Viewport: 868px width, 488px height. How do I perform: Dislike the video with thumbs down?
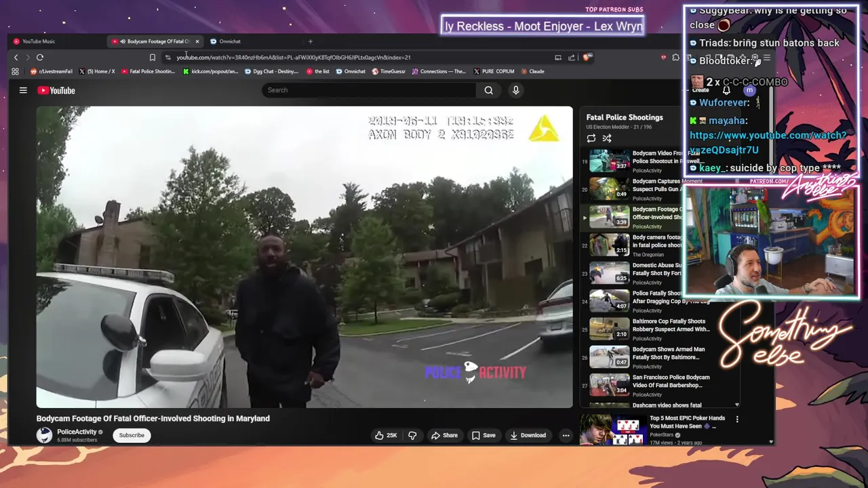tap(412, 435)
